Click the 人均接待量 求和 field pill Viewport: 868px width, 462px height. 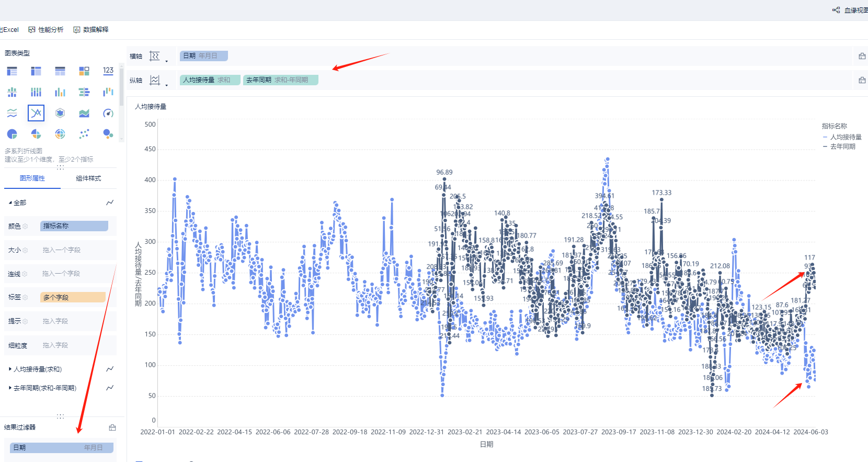coord(210,80)
